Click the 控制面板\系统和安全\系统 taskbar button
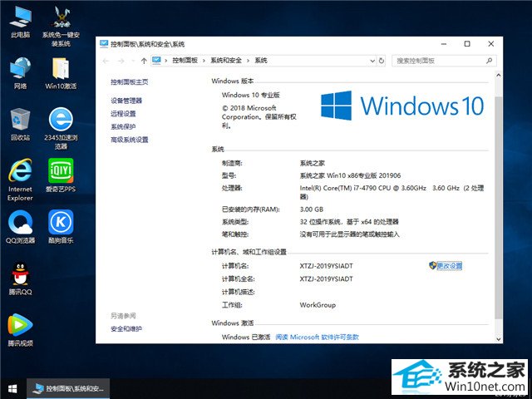 click(x=68, y=389)
